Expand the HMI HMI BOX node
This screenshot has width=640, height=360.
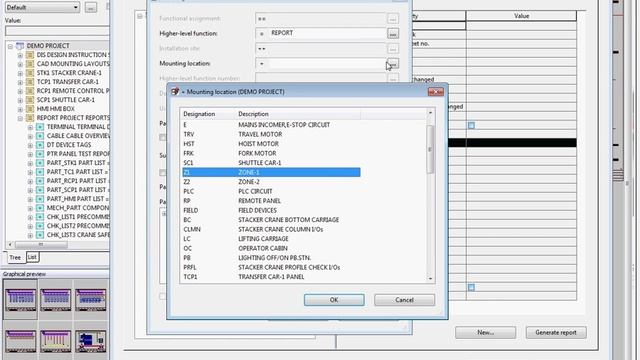20,109
